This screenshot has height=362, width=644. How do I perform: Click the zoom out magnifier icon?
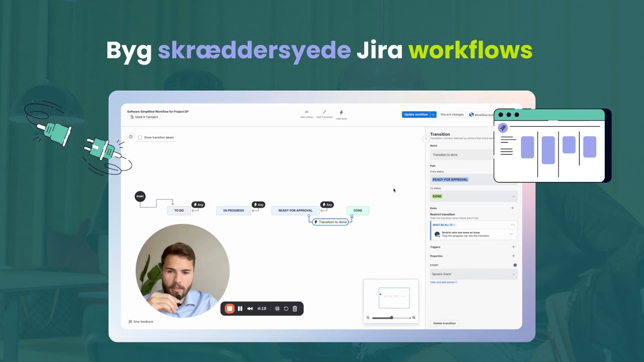pos(368,318)
